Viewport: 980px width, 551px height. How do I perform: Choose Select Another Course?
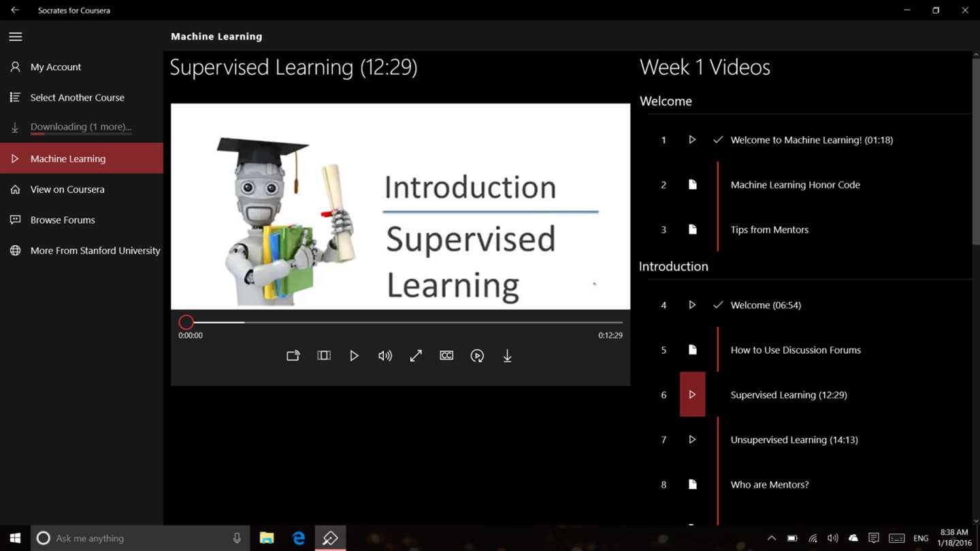(x=82, y=97)
